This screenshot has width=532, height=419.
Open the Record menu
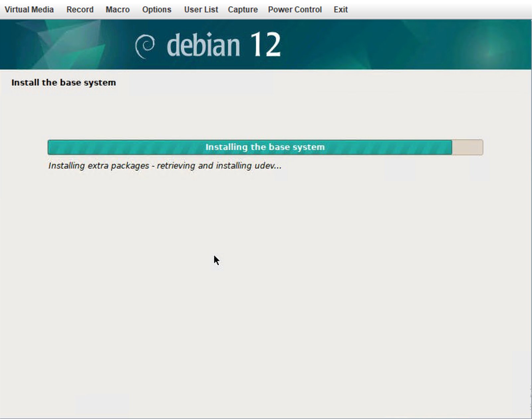[80, 10]
